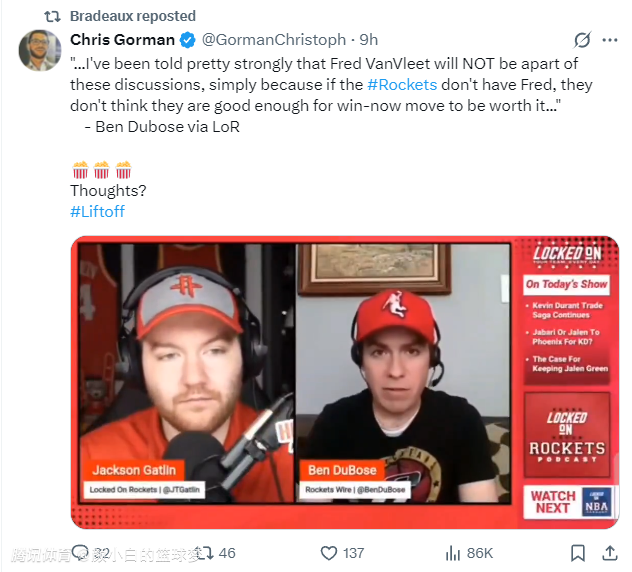
Task: Bookmark this tweet
Action: pos(578,553)
